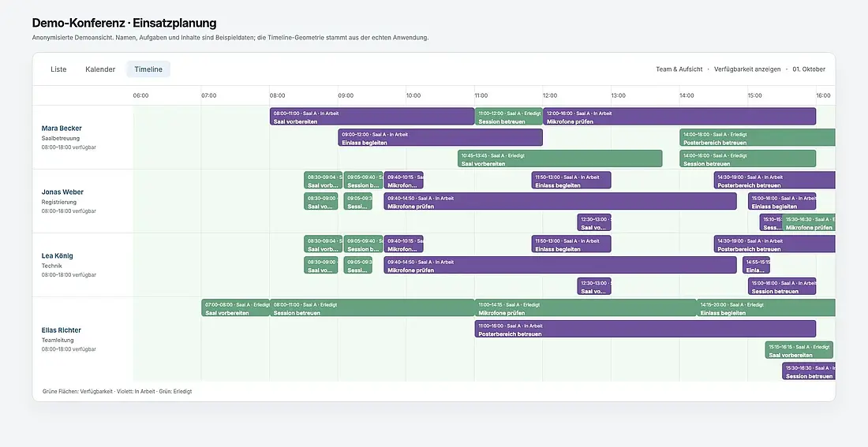Select the Jonas Weber row name
The width and height of the screenshot is (868, 447).
point(62,192)
